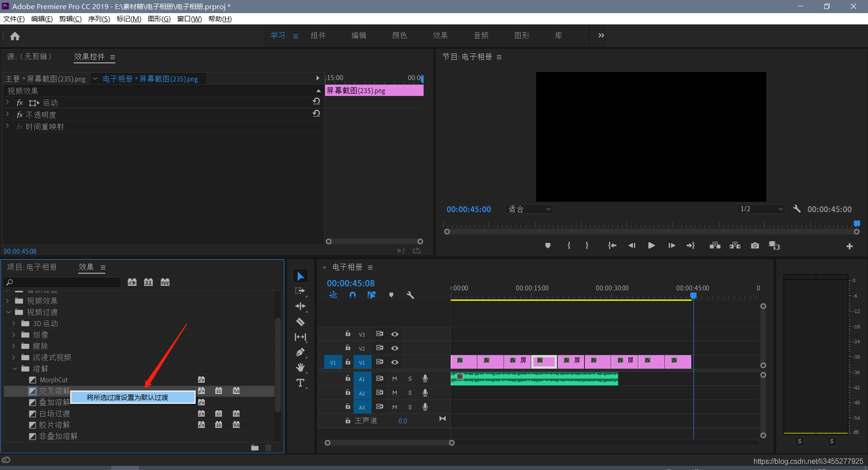This screenshot has width=868, height=470.
Task: Toggle linked selection in timeline
Action: point(372,295)
